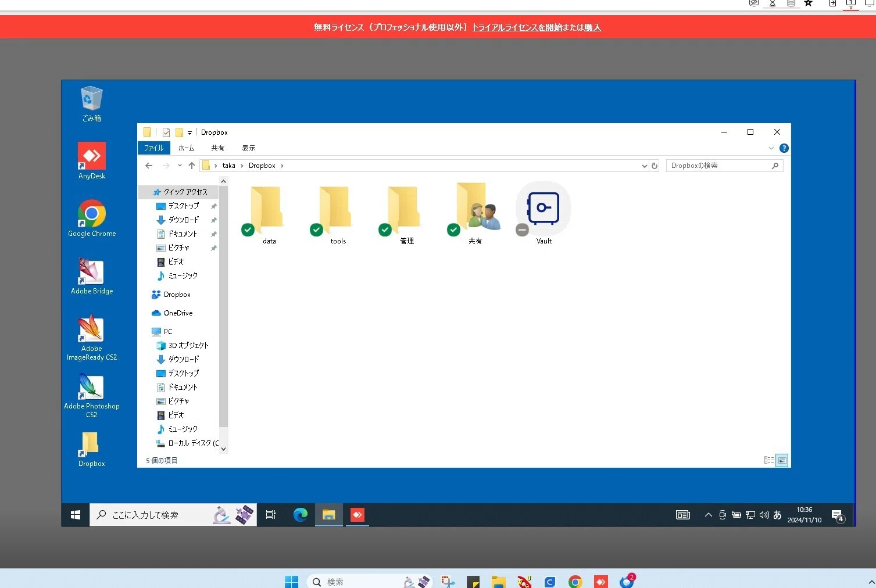Toggle Japanese IME あ indicator
The height and width of the screenshot is (588, 876).
pos(777,515)
